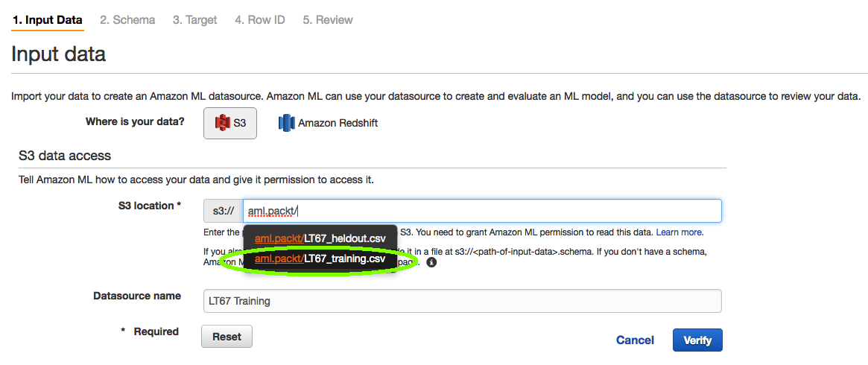
Task: Pick the LT67_heldout.csv suggestion
Action: pyautogui.click(x=320, y=239)
